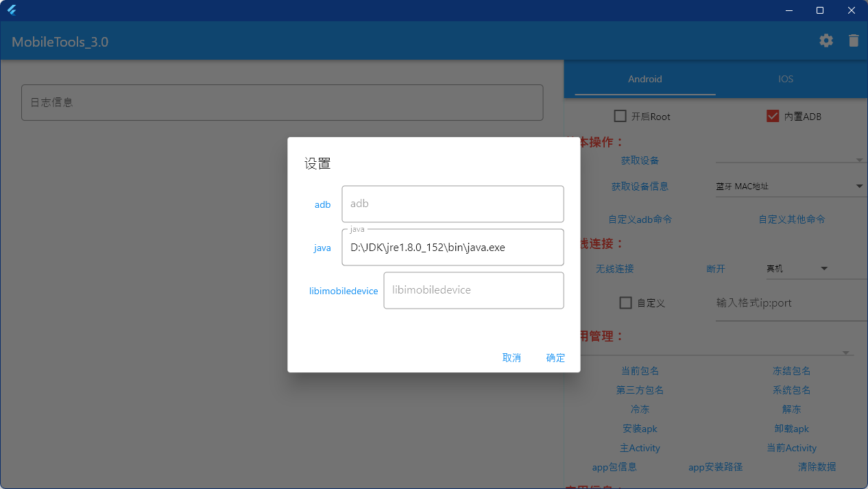
Task: Switch to the IOS tab
Action: [786, 79]
